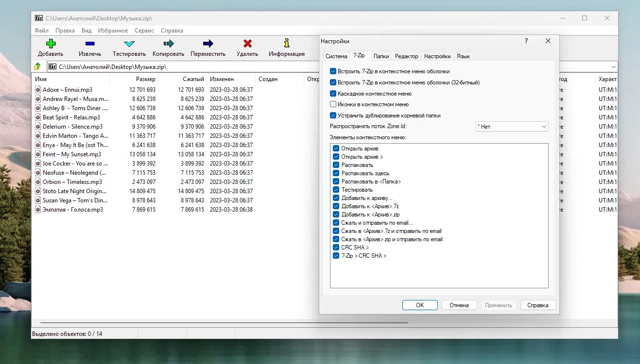This screenshot has height=364, width=640.
Task: Untick 'Встроить 7-Zip в контекстное меню оболочки' without 32-битный
Action: click(x=333, y=71)
